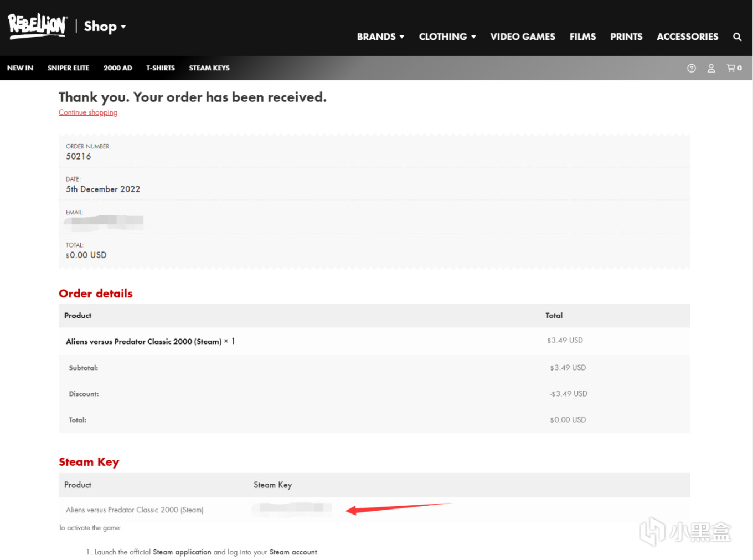Screen dimensions: 753x560
Task: Open the CLOTHING dropdown menu
Action: tap(447, 37)
